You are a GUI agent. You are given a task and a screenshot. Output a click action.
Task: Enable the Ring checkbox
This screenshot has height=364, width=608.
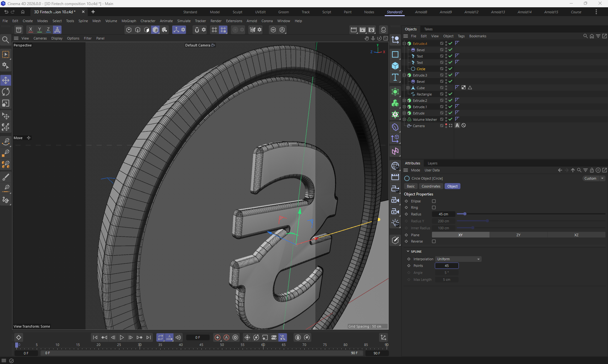click(434, 207)
